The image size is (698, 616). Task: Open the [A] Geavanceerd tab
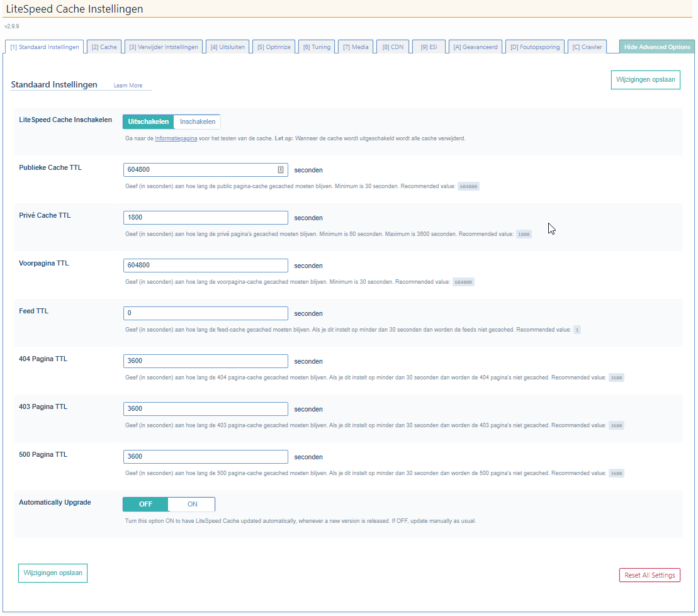click(475, 47)
